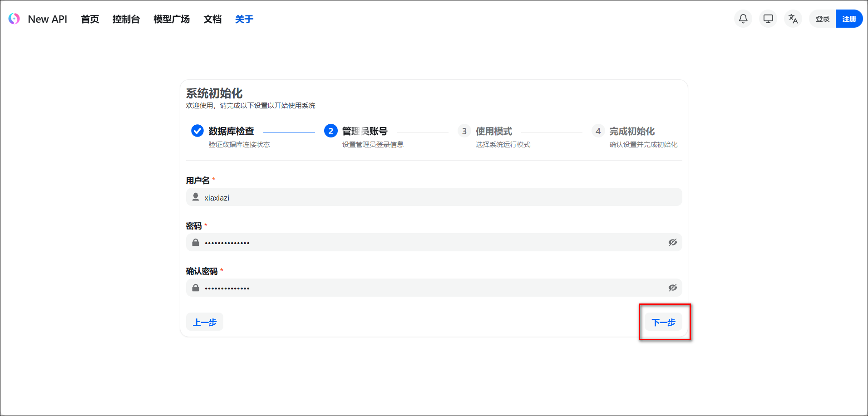The image size is (868, 416).
Task: Open the language translation icon
Action: click(x=793, y=19)
